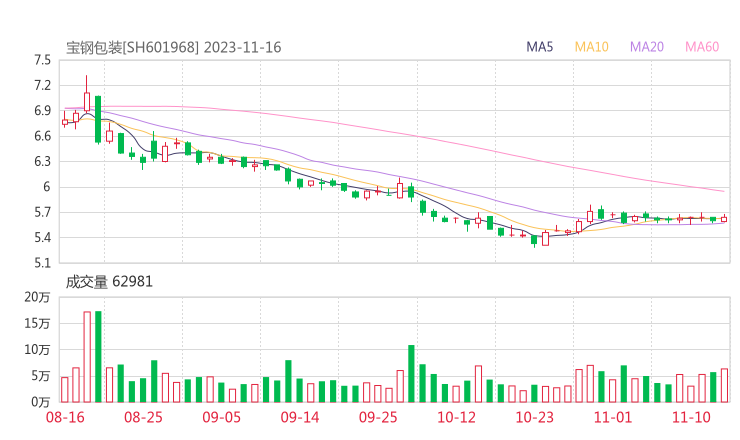
Task: Click the 08-16 date axis label
Action: tap(65, 417)
